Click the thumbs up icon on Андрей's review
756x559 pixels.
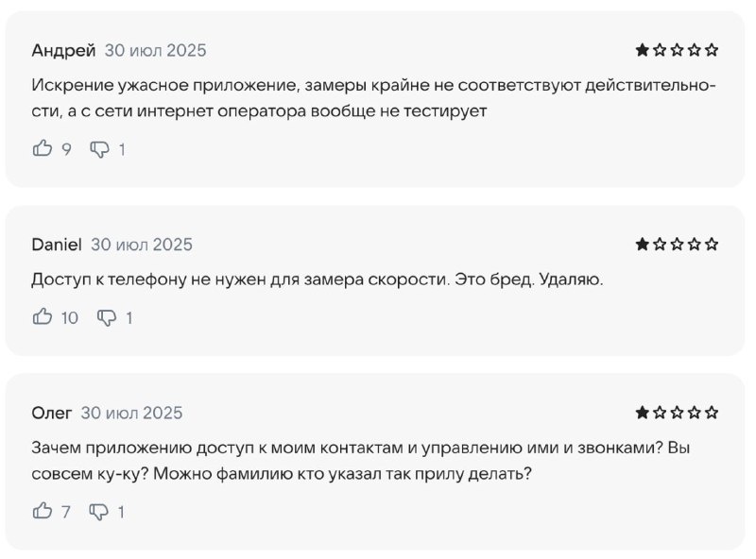click(42, 148)
